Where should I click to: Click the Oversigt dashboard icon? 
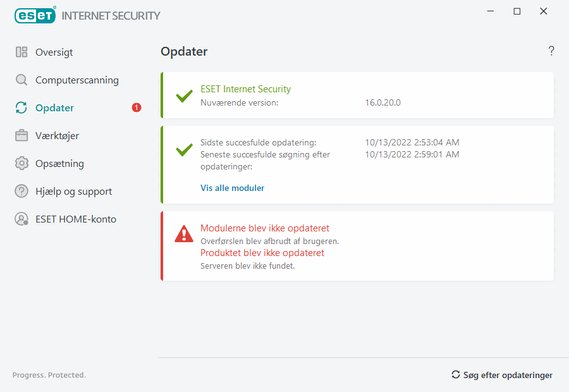point(21,52)
